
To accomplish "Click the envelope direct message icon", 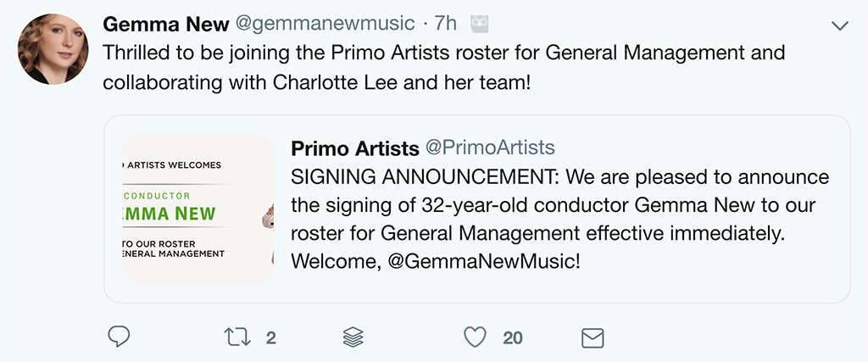I will (592, 338).
